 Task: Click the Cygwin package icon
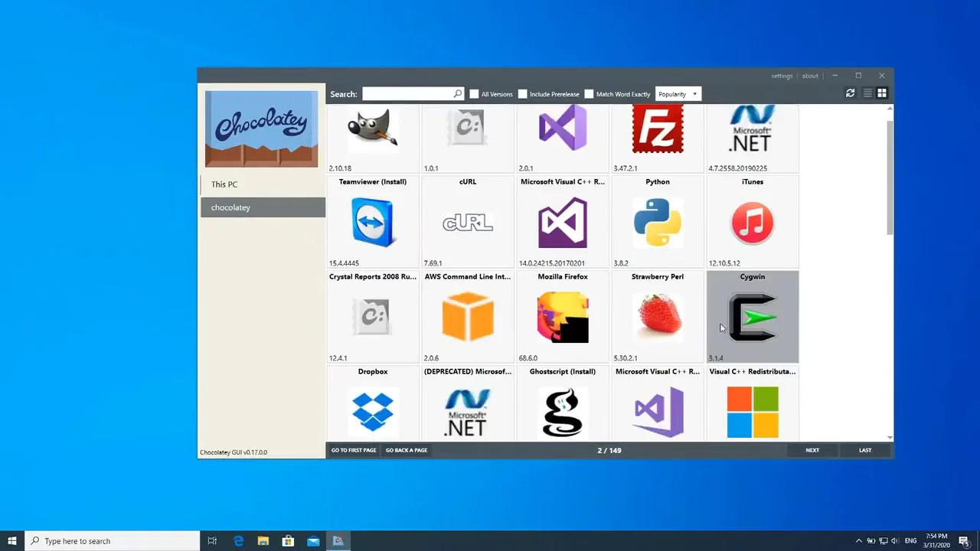point(752,316)
